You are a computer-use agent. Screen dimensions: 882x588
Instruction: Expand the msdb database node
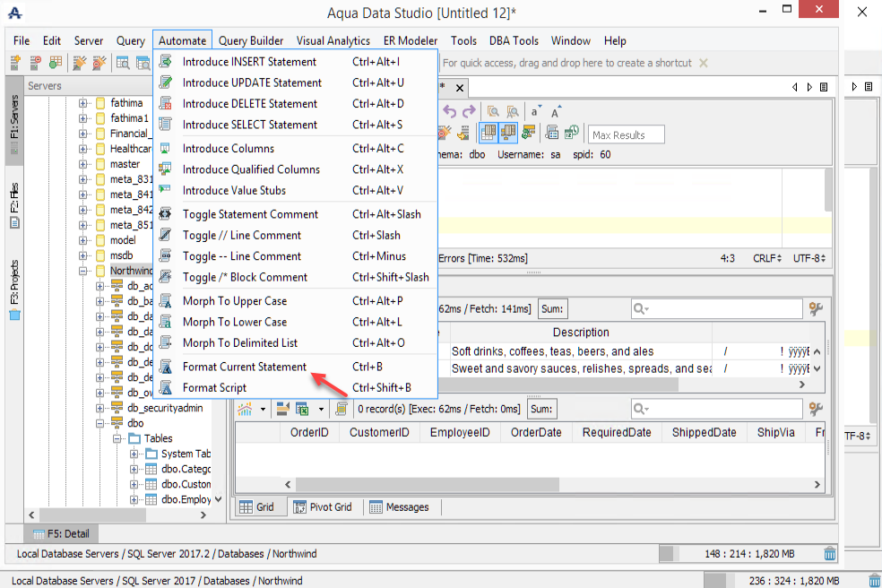(x=82, y=255)
